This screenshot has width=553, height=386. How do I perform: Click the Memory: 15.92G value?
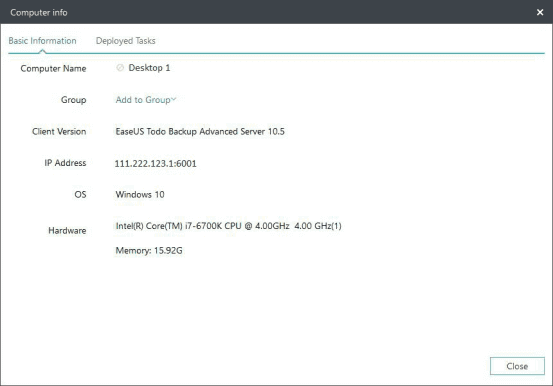pyautogui.click(x=149, y=251)
